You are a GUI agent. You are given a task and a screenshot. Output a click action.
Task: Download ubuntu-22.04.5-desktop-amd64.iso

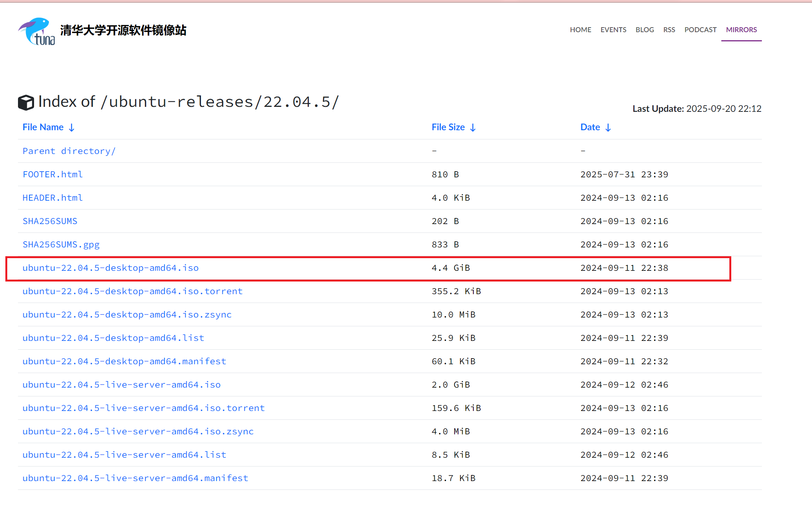[x=110, y=268]
